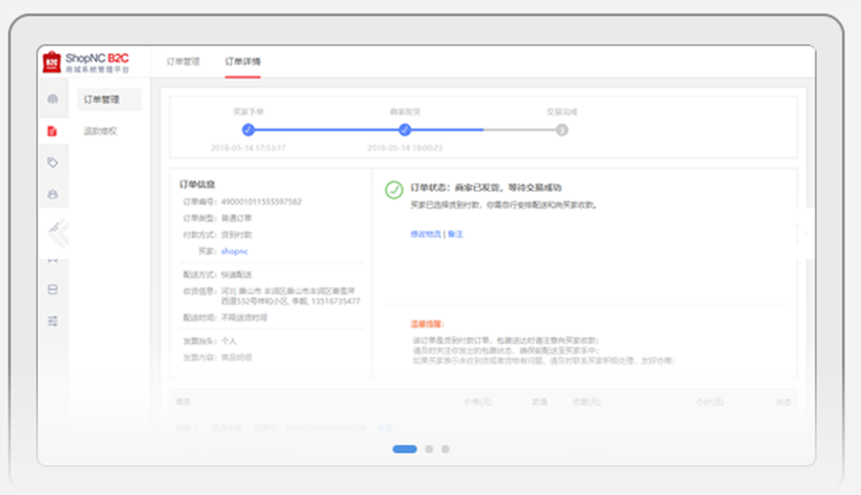Open the user icon in the sidebar
The height and width of the screenshot is (495, 861).
(x=53, y=194)
